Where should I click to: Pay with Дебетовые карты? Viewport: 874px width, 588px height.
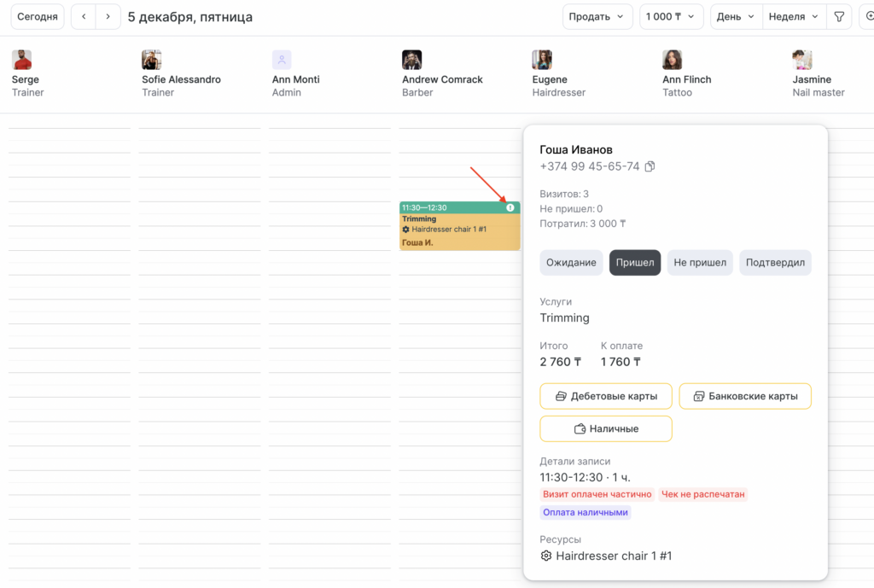click(x=605, y=396)
